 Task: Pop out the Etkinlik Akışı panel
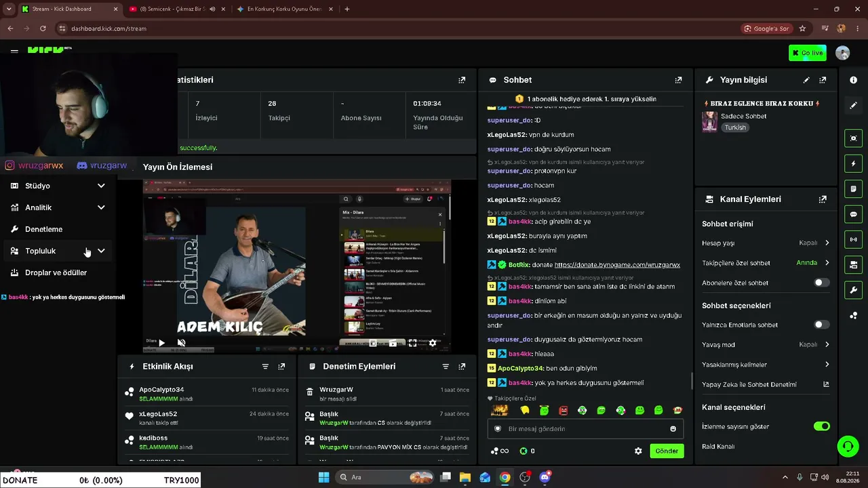281,367
